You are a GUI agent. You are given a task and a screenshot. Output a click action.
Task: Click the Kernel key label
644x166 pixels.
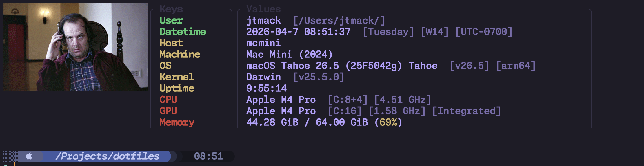tap(177, 77)
